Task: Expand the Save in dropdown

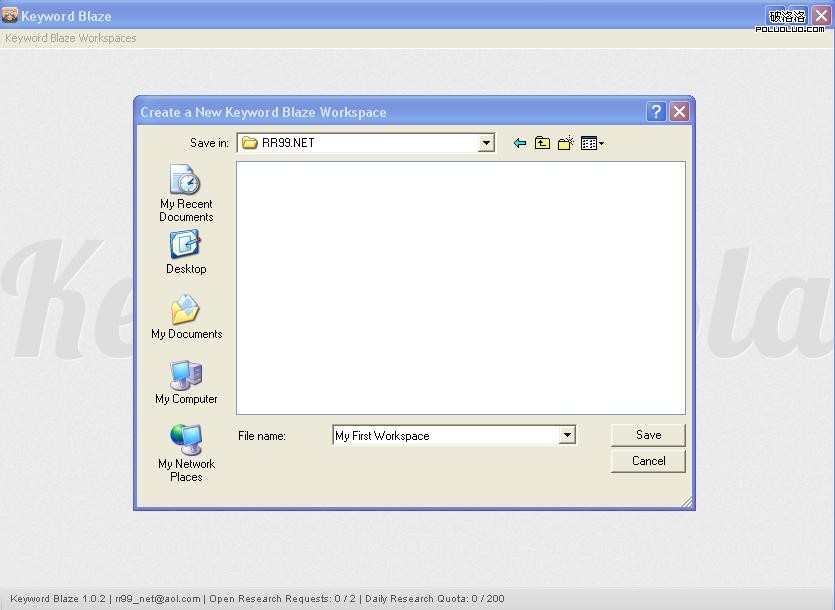Action: point(486,143)
